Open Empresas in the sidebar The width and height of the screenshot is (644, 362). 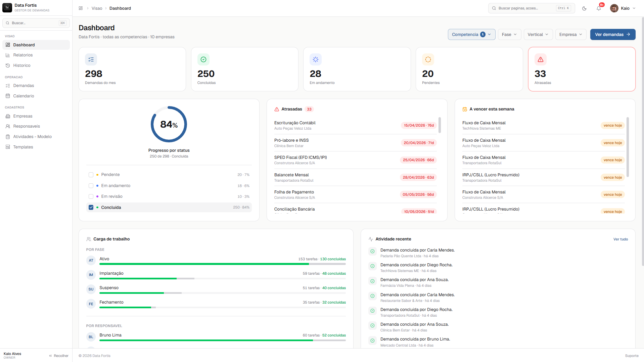36,116
